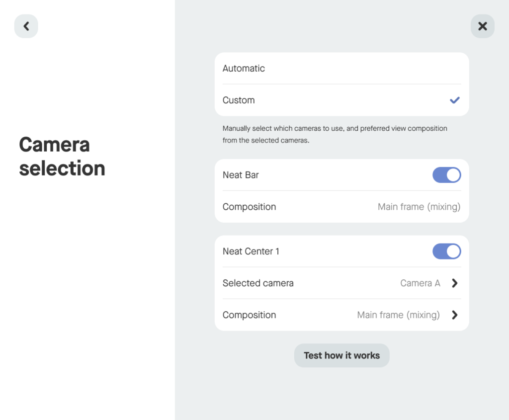This screenshot has height=420, width=509.
Task: Select the Selected camera row label
Action: click(x=258, y=283)
